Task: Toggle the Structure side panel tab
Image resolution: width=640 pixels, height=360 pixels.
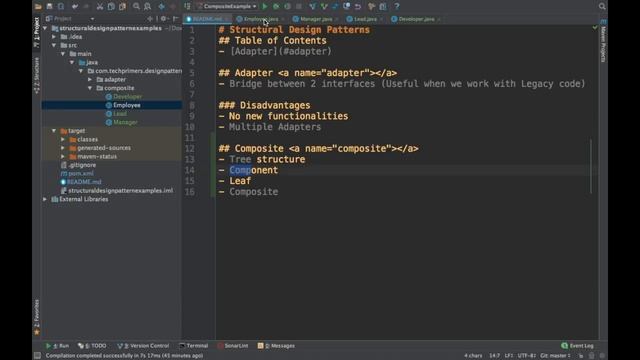Action: tap(36, 76)
